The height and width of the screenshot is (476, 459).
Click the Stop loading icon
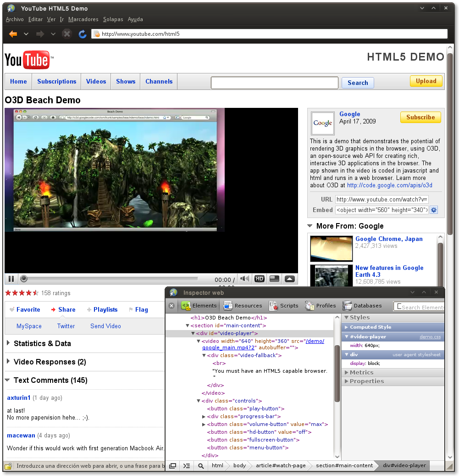[x=66, y=34]
